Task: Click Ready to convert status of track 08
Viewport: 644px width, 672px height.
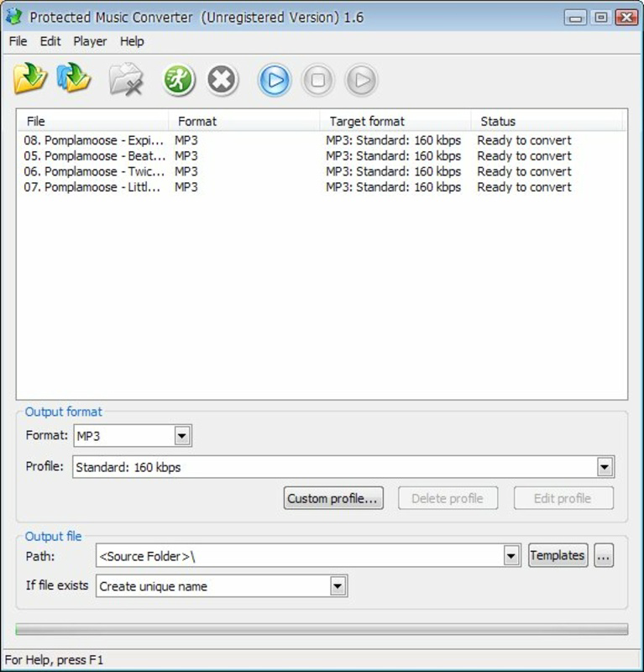Action: [524, 140]
